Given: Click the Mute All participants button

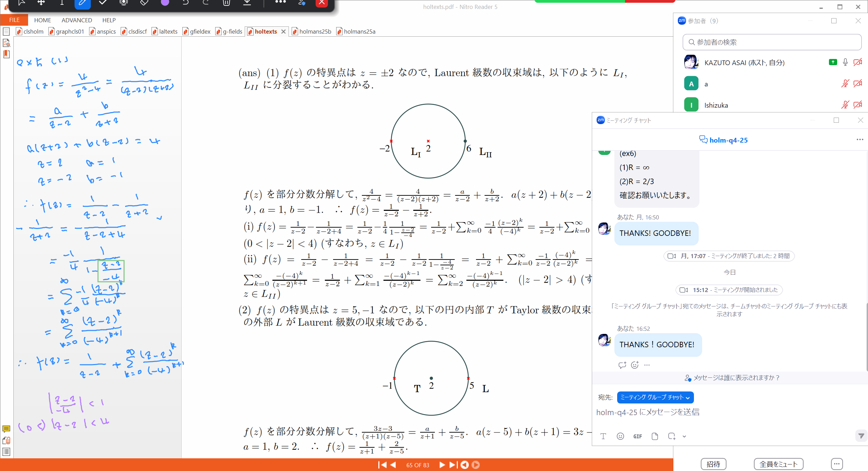Looking at the screenshot, I should coord(778,464).
